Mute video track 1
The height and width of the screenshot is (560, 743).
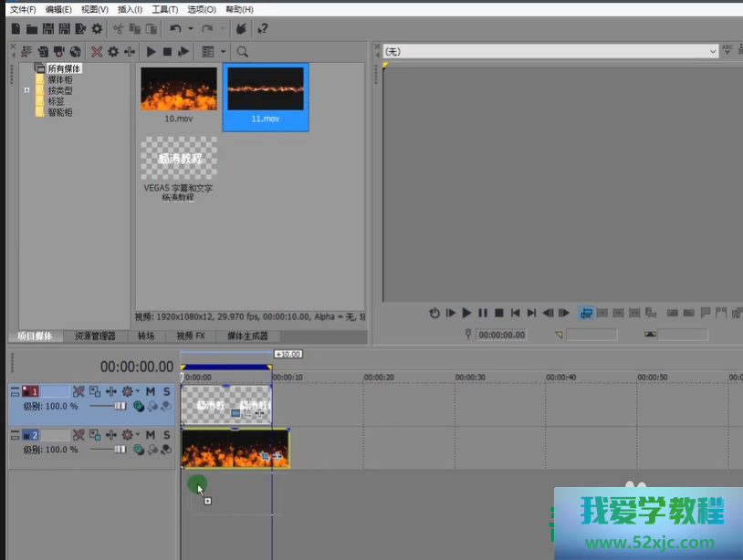tap(151, 392)
